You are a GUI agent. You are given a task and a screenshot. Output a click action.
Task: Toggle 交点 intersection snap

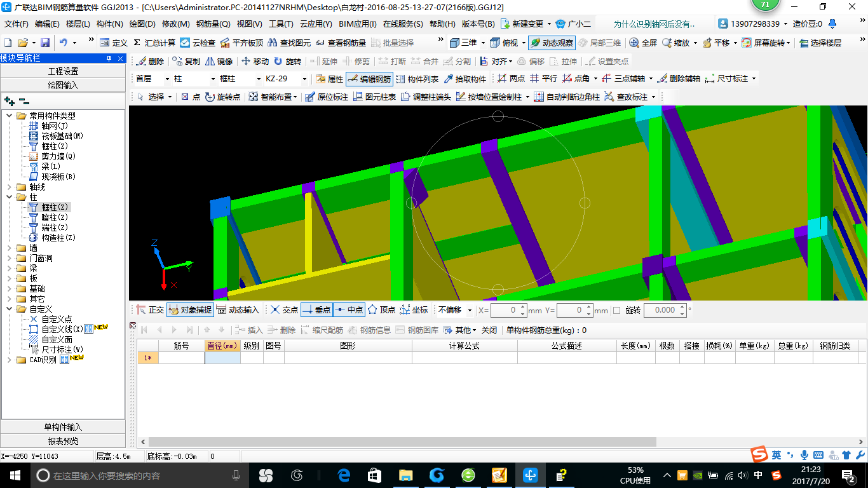point(284,309)
